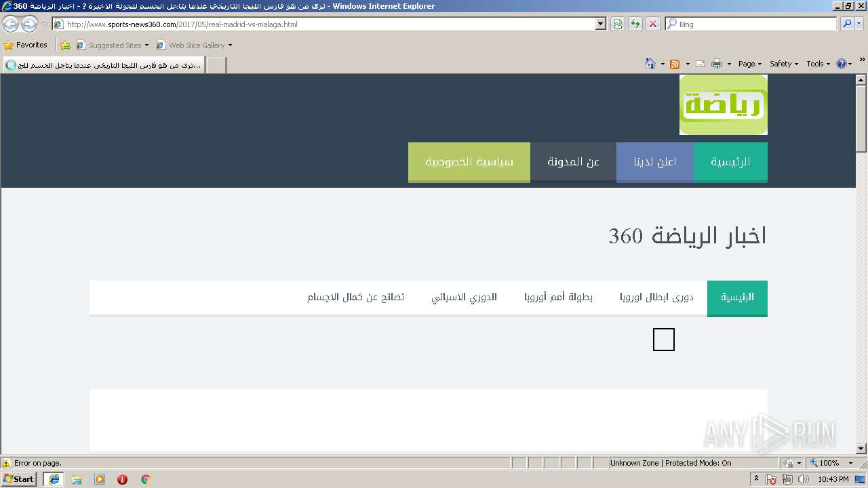Image resolution: width=868 pixels, height=488 pixels.
Task: Click the address bar URL field
Action: tap(324, 24)
